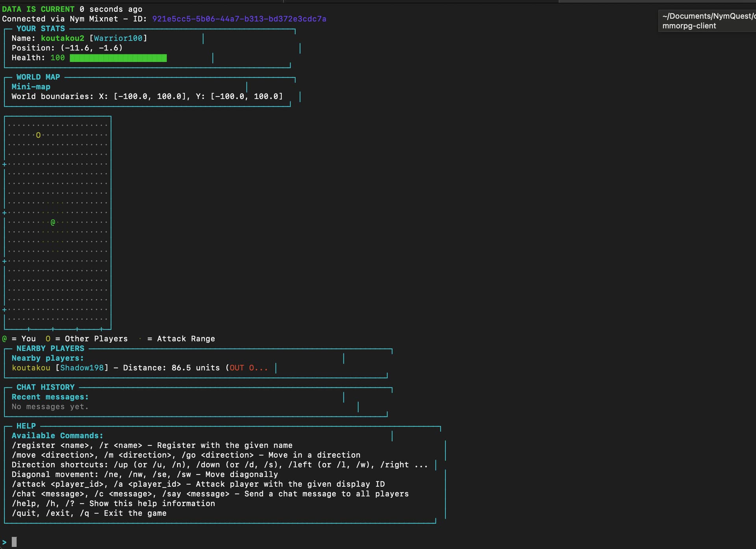This screenshot has height=549, width=756.
Task: Click the CHAT HISTORY panel title
Action: (x=45, y=387)
